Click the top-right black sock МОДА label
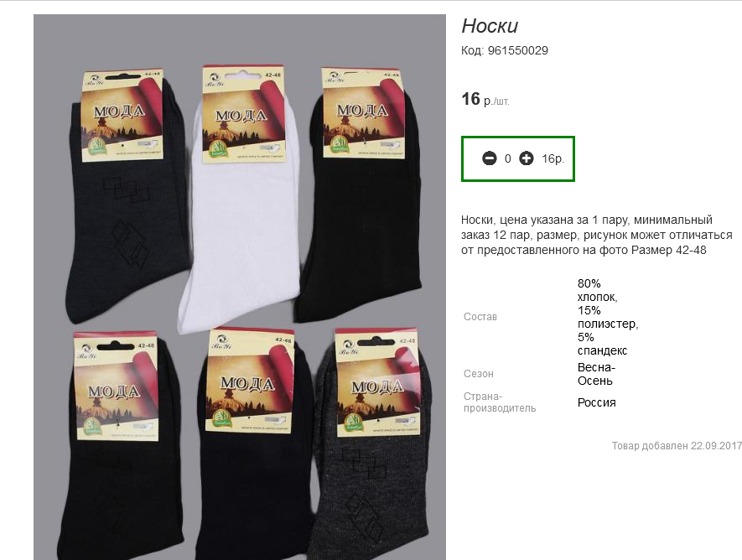Viewport: 742px width, 560px height. tap(363, 112)
